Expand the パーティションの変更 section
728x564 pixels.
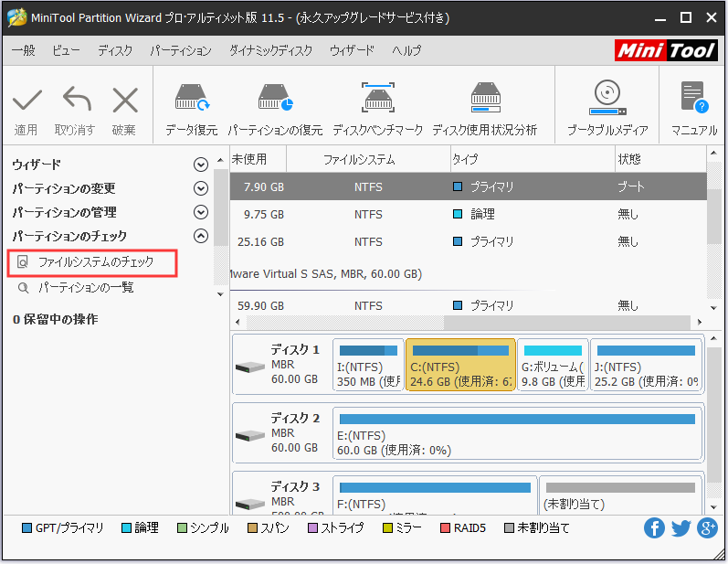tap(201, 188)
